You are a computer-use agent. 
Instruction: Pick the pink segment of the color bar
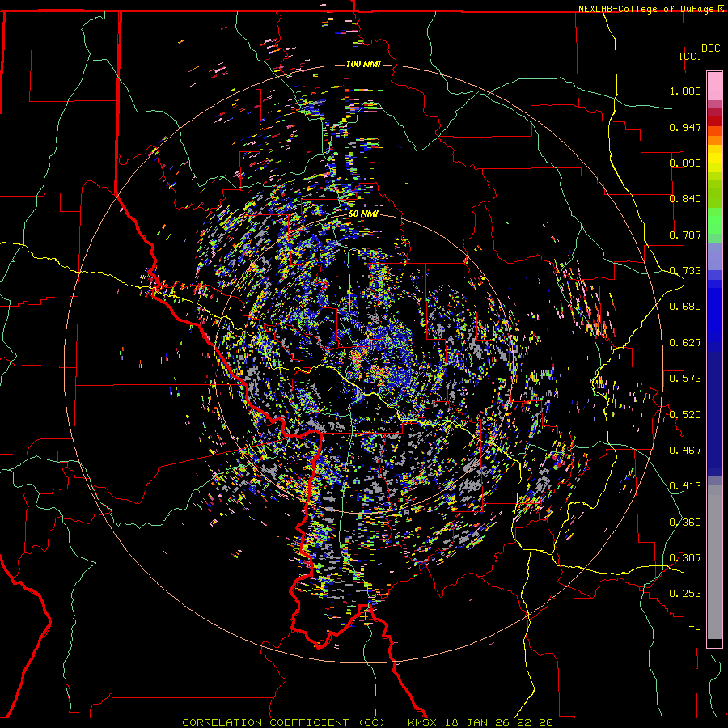[x=714, y=87]
